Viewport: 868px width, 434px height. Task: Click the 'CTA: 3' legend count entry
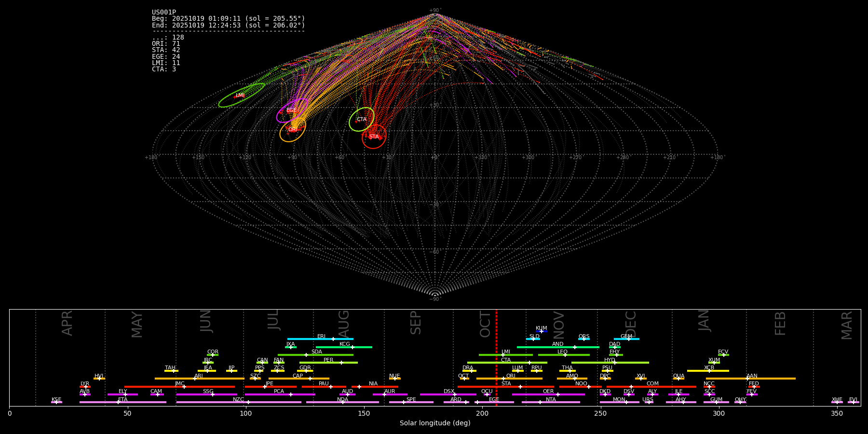point(164,69)
